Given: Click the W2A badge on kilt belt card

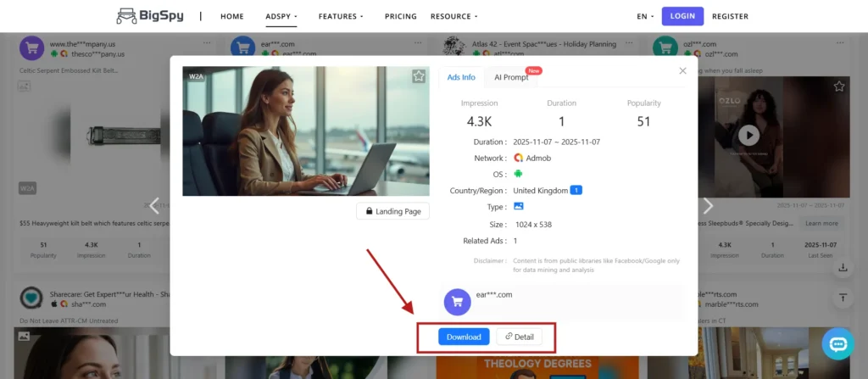Looking at the screenshot, I should click(28, 188).
